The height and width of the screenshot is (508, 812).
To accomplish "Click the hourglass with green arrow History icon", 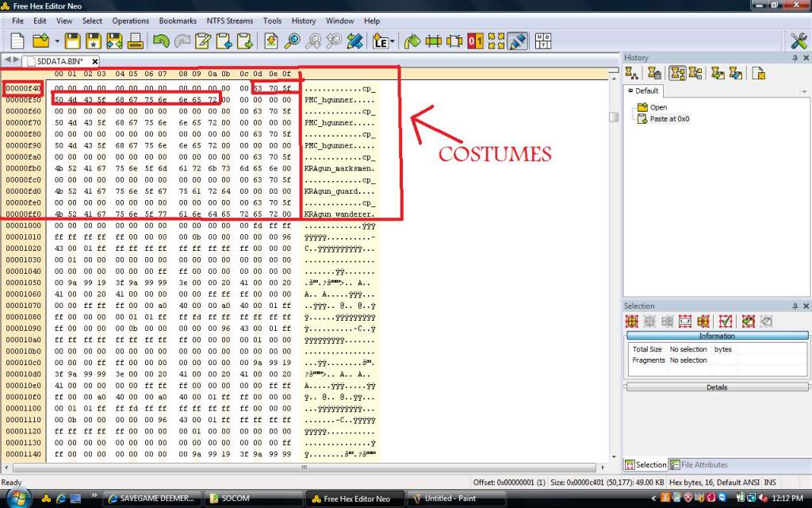I will click(x=718, y=73).
